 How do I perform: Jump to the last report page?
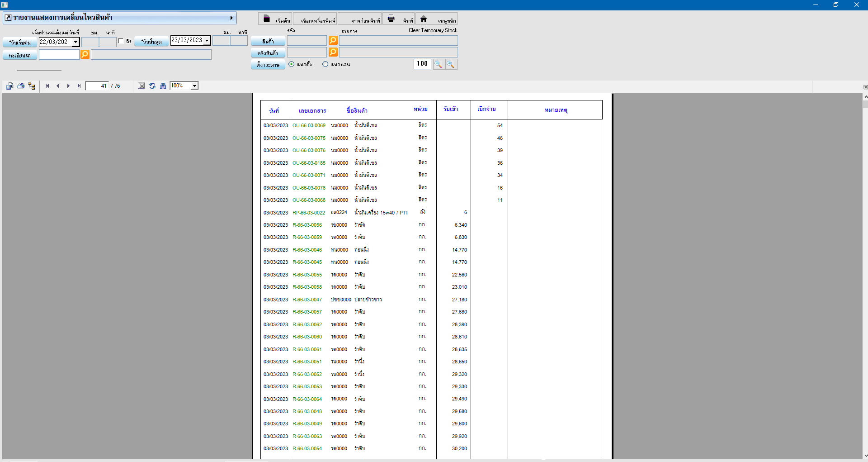point(79,86)
